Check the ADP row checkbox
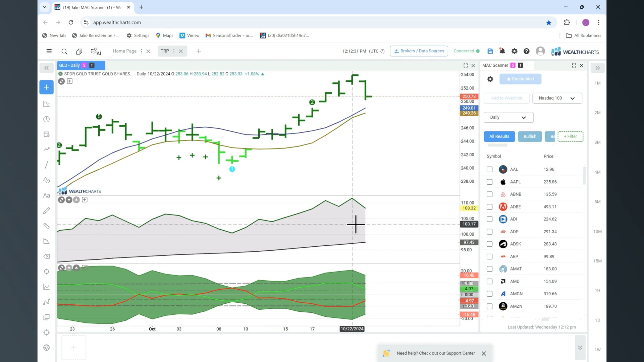 pyautogui.click(x=490, y=232)
